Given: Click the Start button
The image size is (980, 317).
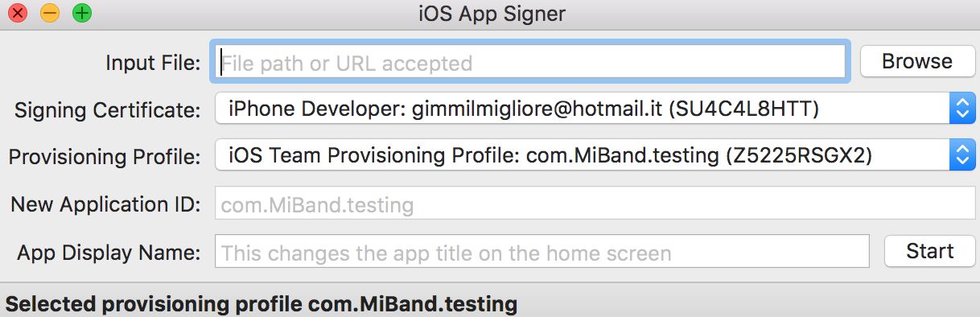Looking at the screenshot, I should (929, 251).
